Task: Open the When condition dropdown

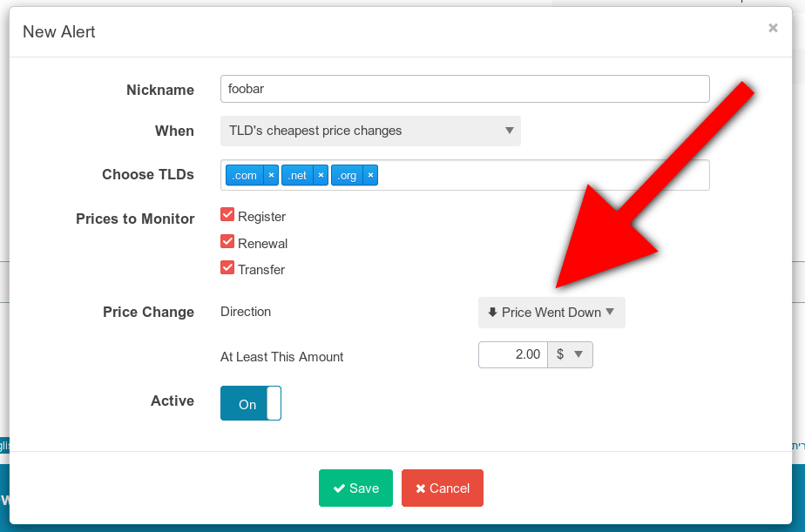Action: [370, 131]
